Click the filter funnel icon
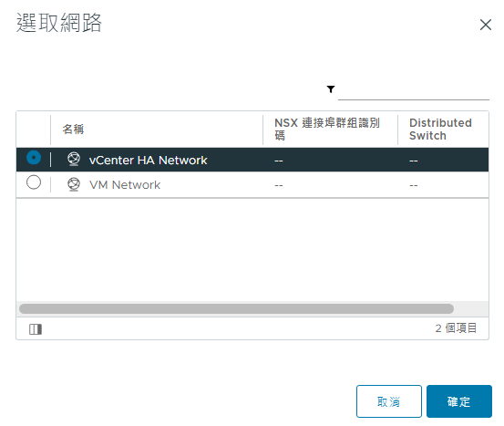The image size is (504, 426). click(x=331, y=89)
